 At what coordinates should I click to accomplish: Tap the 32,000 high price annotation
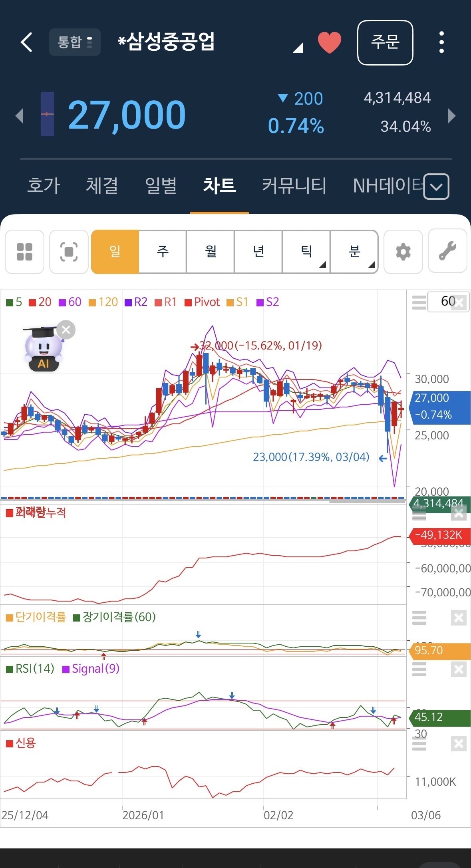pos(256,346)
